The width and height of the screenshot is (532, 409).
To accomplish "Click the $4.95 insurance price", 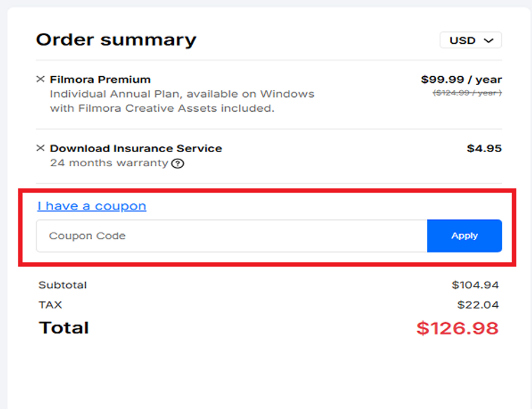I will pyautogui.click(x=484, y=148).
